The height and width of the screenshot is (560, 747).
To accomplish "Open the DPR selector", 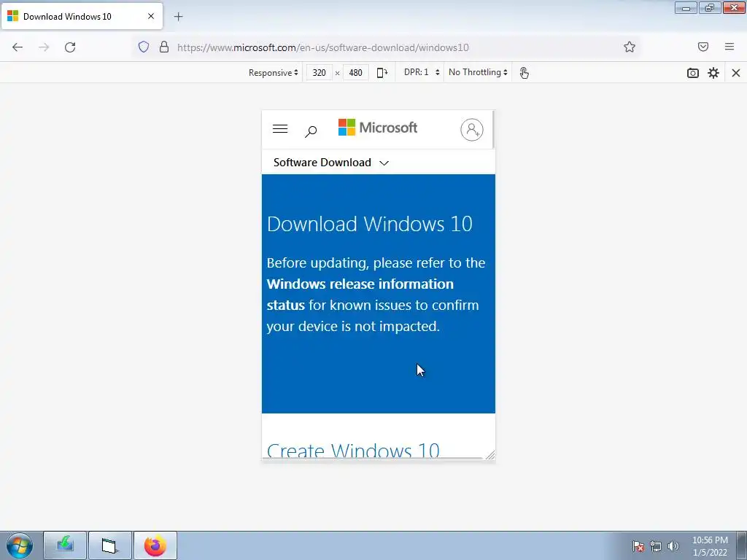I will 422,72.
